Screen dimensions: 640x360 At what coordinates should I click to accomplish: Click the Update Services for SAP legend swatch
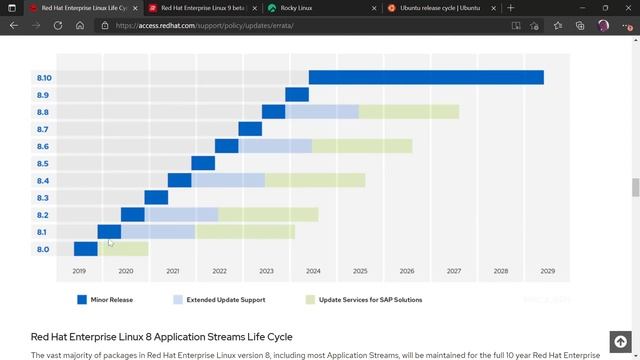310,300
